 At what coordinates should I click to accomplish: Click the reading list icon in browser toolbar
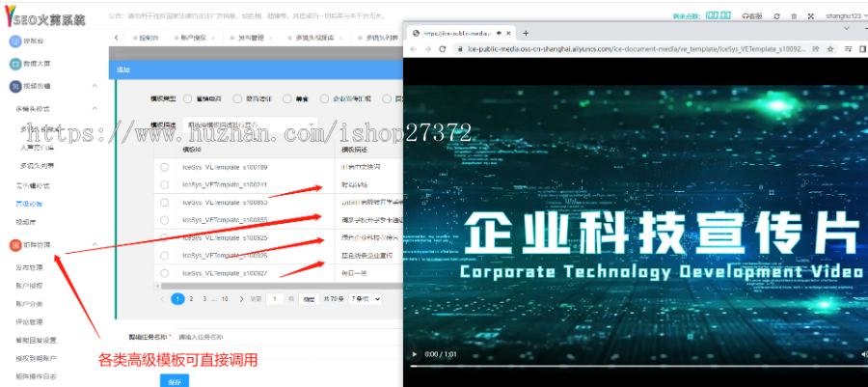tap(848, 48)
